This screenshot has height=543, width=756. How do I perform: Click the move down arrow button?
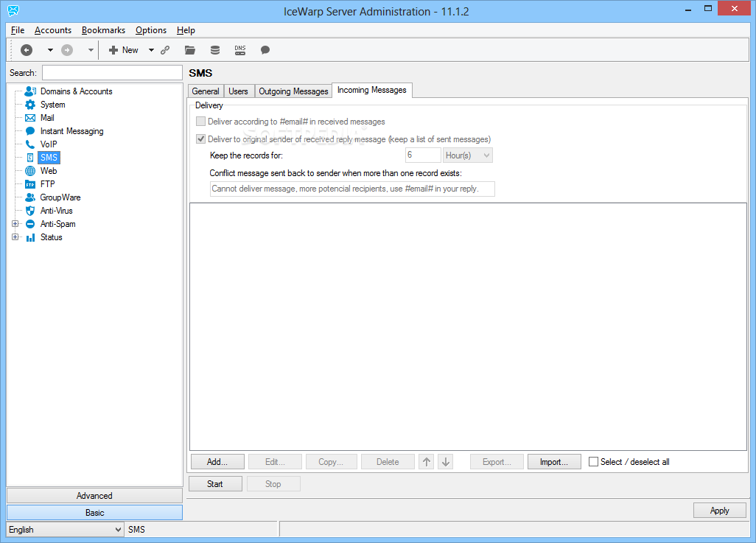pos(446,462)
